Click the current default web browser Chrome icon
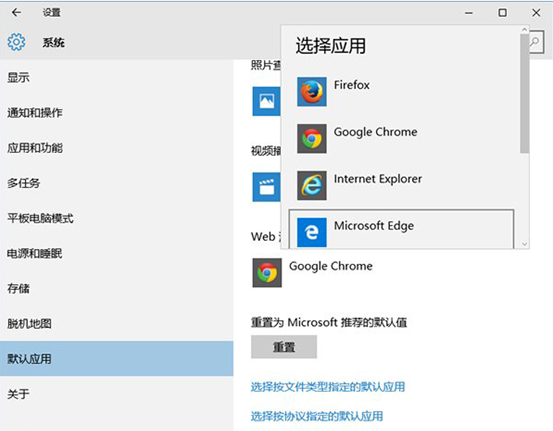The image size is (553, 431). 267,273
